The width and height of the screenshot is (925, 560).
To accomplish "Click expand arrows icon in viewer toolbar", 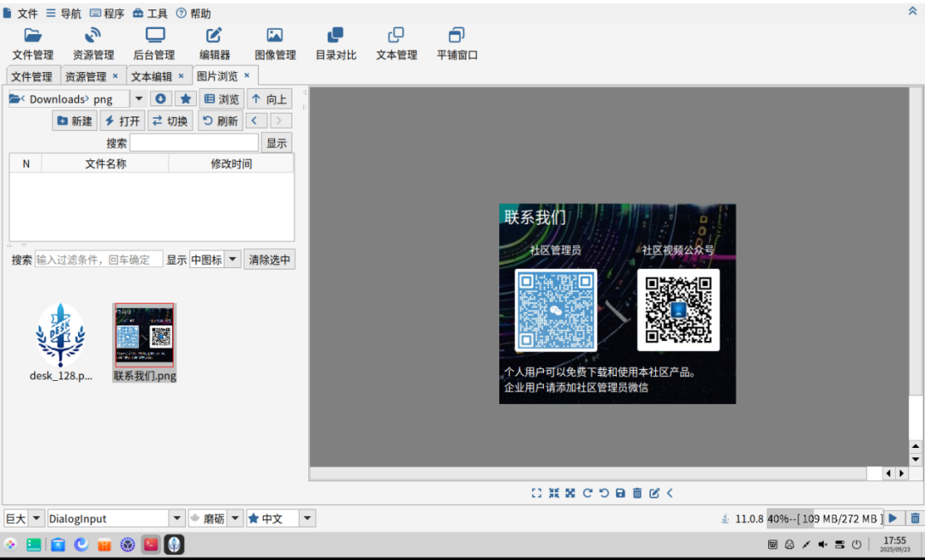I will click(x=570, y=493).
